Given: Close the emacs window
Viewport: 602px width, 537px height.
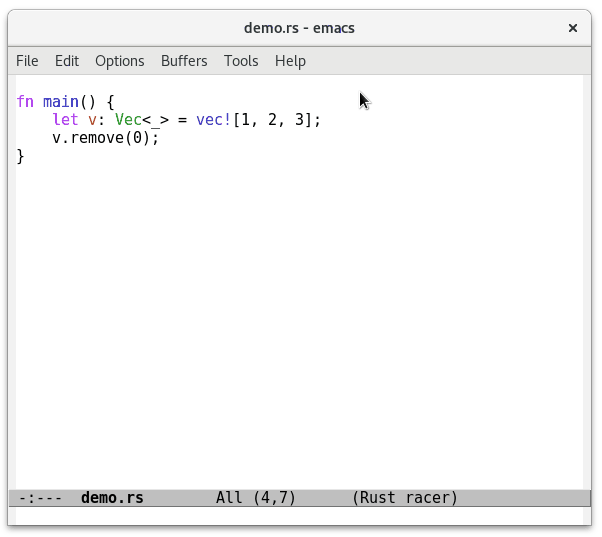Looking at the screenshot, I should [x=572, y=28].
